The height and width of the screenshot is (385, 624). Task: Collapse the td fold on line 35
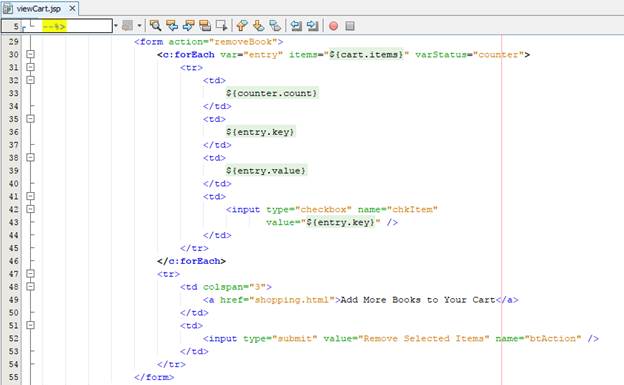[30, 119]
